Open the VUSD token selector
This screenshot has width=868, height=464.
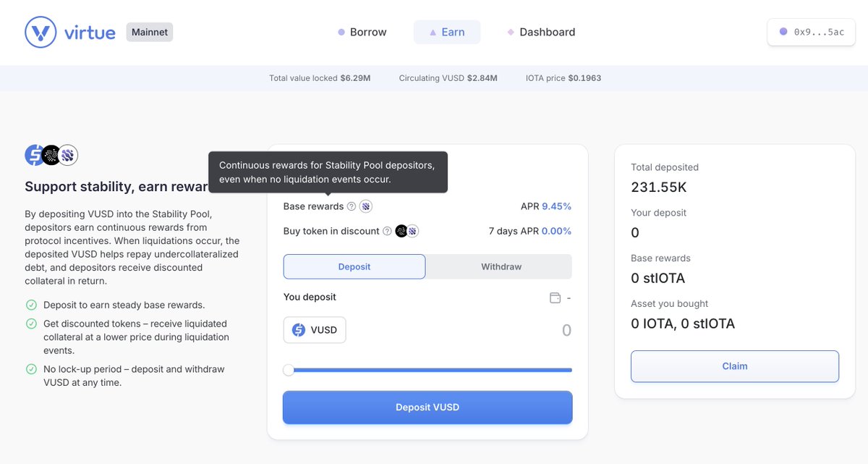pyautogui.click(x=315, y=330)
